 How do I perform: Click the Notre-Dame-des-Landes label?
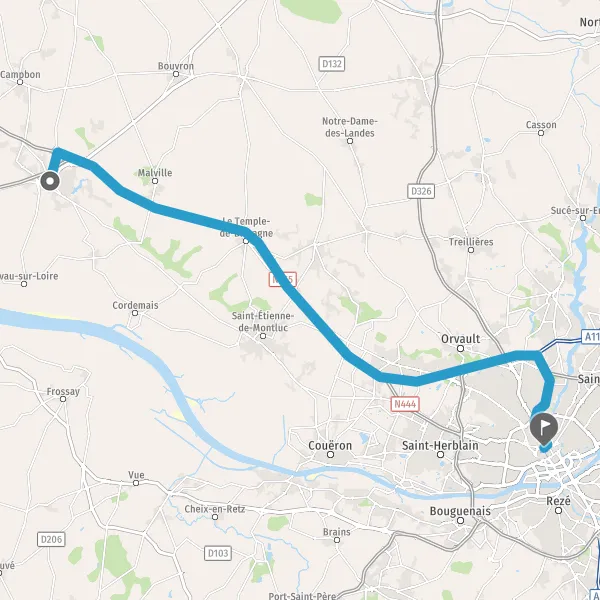click(350, 127)
